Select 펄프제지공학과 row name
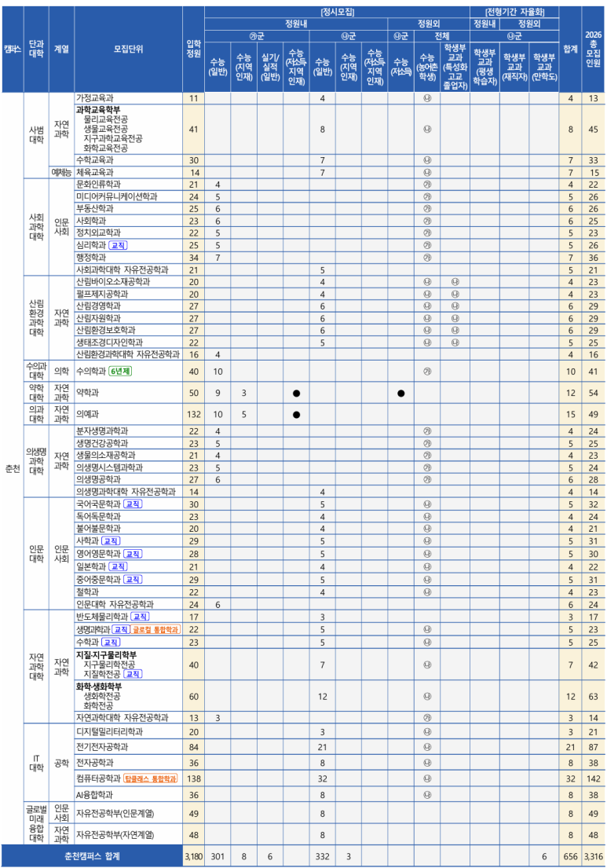This screenshot has height=868, width=607. click(102, 294)
